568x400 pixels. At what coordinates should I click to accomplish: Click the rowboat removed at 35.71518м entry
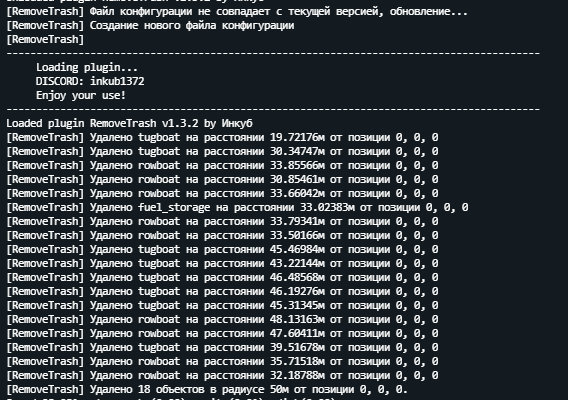[x=222, y=362]
